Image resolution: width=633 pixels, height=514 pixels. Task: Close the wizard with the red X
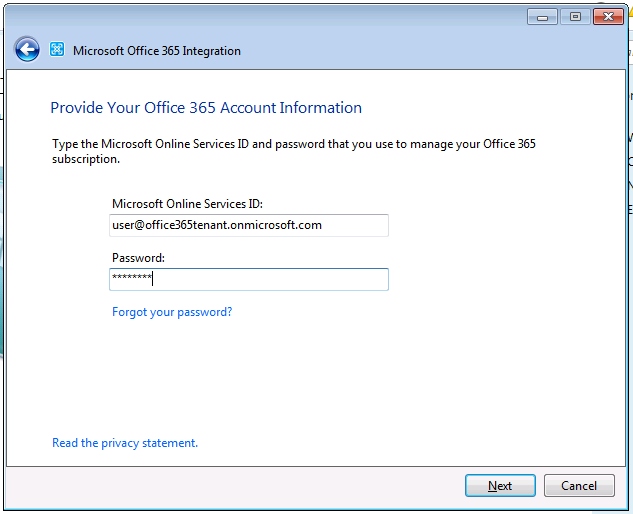(x=607, y=16)
